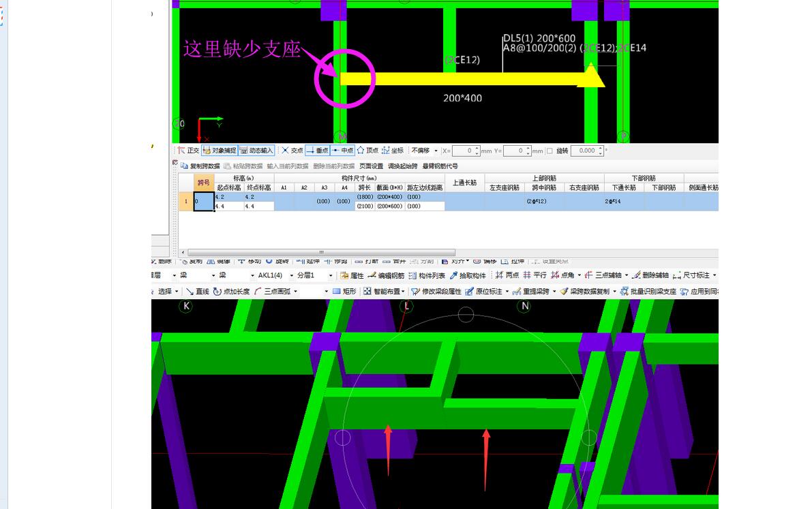Viewport: 812px width, 509px height.
Task: Click 悬臂钢筋代号 cantilever rebar code
Action: [440, 166]
